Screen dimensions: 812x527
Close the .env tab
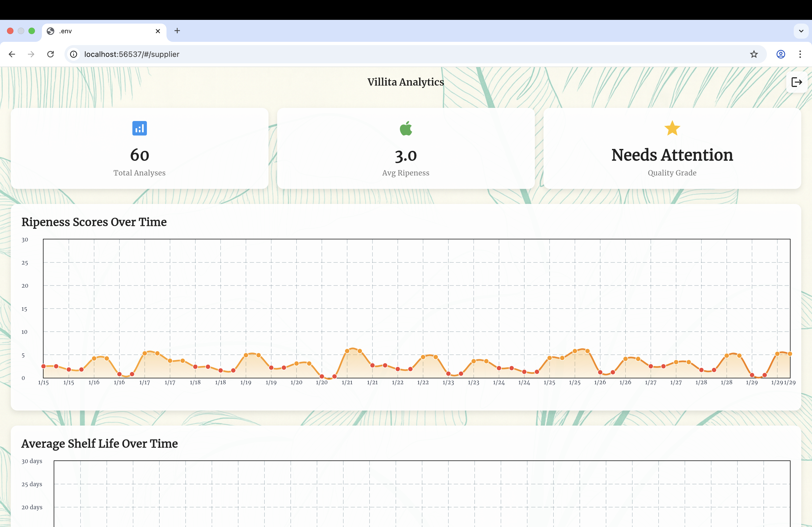click(x=158, y=31)
